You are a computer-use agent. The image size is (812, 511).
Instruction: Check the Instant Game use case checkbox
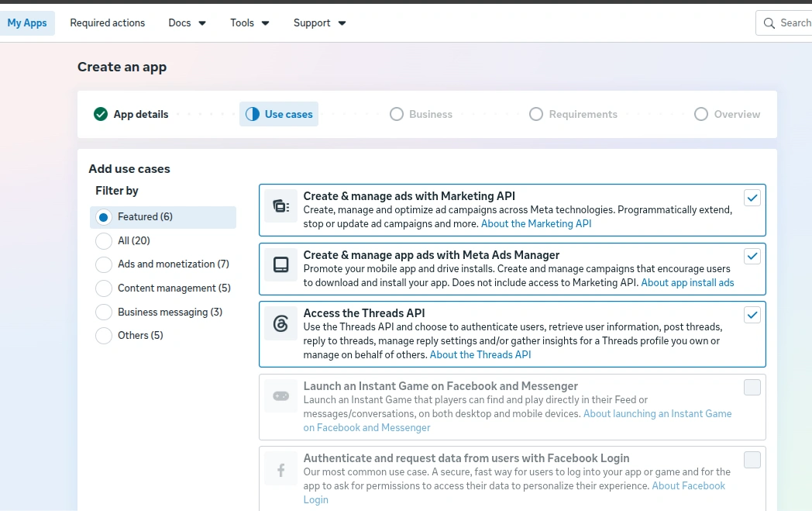point(752,387)
